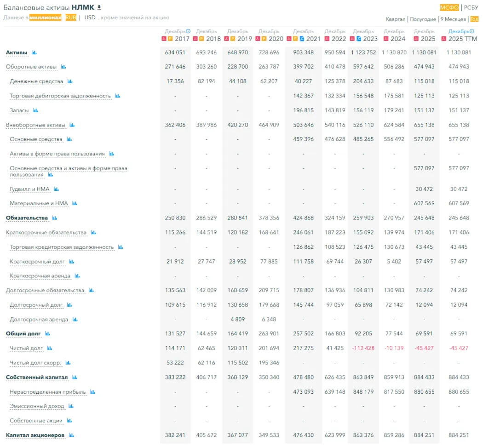
Task: Open the миллионах units selector
Action: coord(45,17)
